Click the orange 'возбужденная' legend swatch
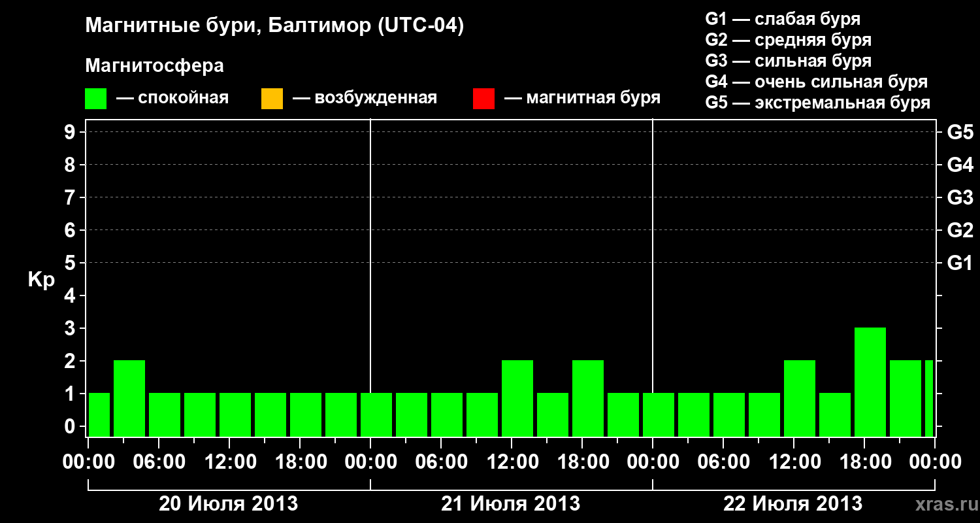This screenshot has height=523, width=980. coord(272,99)
